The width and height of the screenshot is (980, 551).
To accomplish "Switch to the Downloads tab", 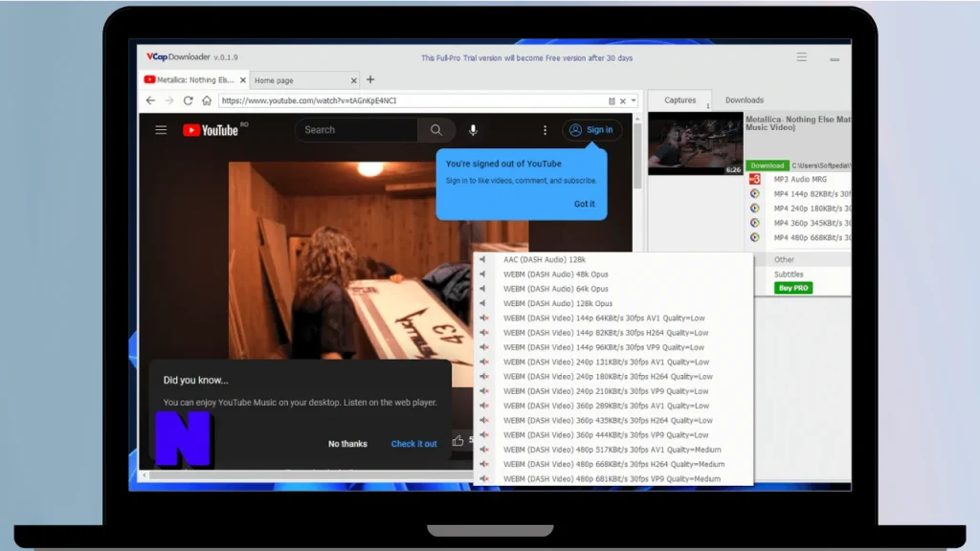I will tap(745, 99).
